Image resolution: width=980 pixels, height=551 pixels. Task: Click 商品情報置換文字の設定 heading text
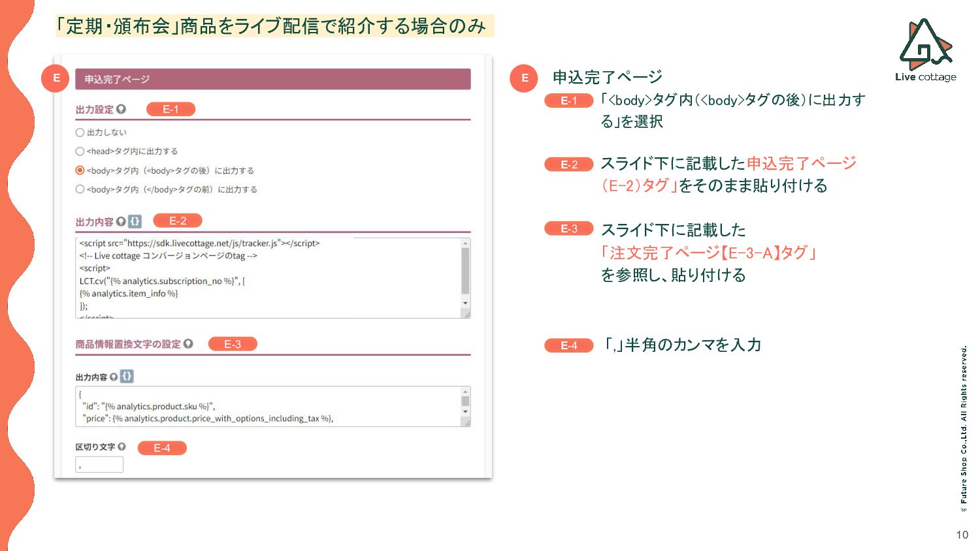128,344
